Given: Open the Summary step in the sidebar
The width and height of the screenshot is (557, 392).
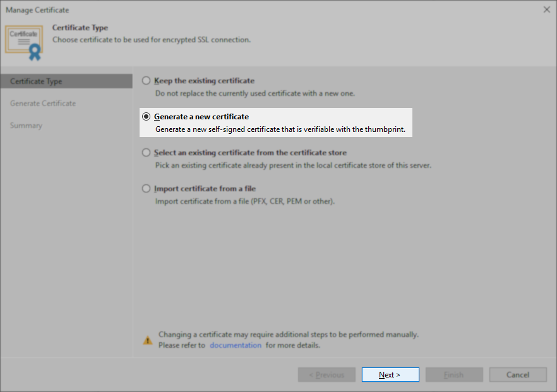Looking at the screenshot, I should (x=26, y=125).
